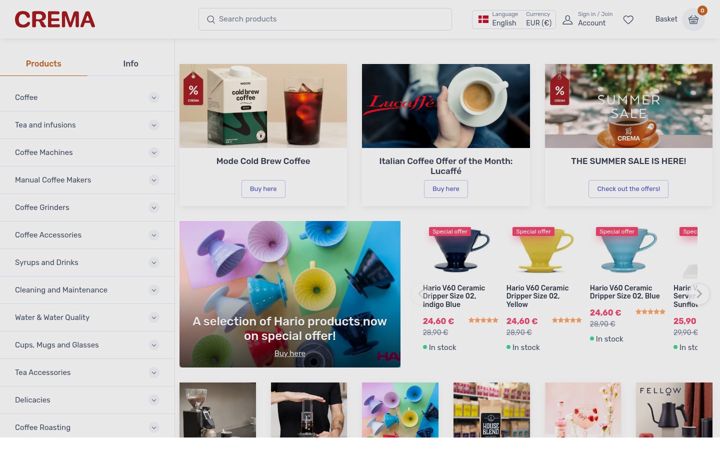This screenshot has height=450, width=720.
Task: Click the coffee grinder thumbnail
Action: pyautogui.click(x=218, y=410)
